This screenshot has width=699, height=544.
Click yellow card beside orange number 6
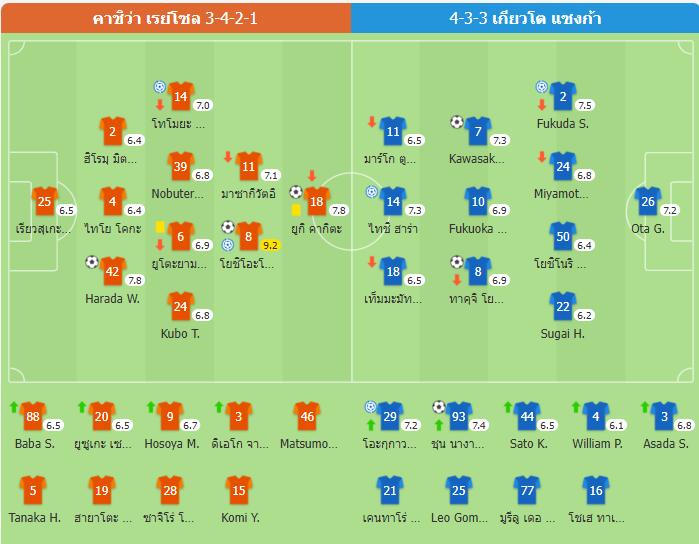tap(160, 227)
